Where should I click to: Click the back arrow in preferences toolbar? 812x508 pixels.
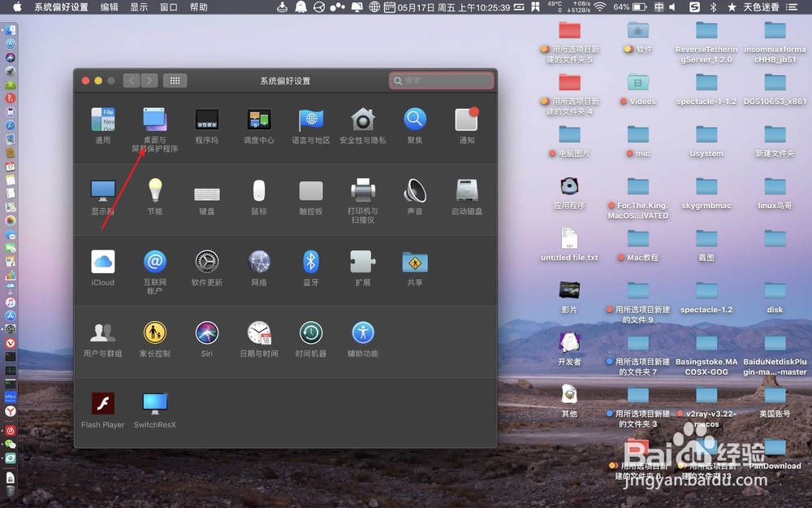point(132,80)
